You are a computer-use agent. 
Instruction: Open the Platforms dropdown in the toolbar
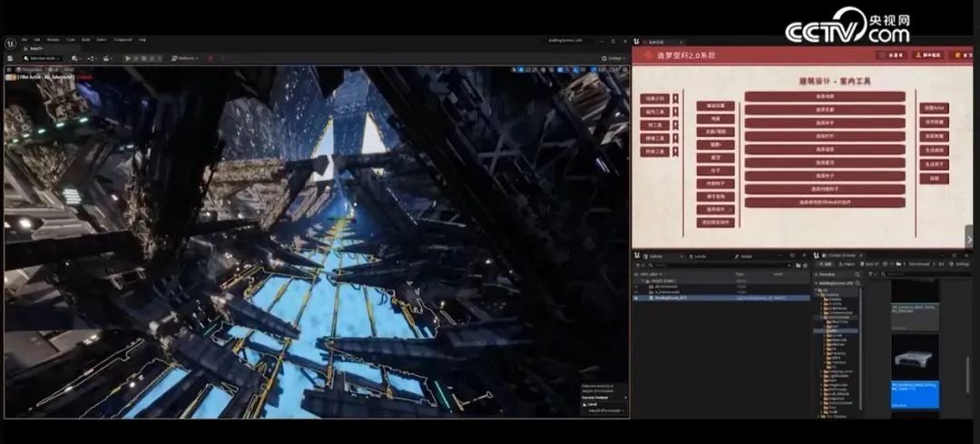pos(184,58)
